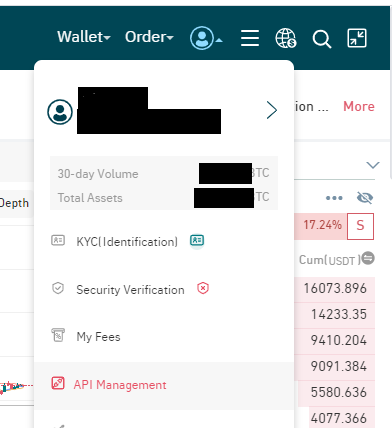Open Security Verification menu item
This screenshot has width=392, height=428.
coord(164,289)
